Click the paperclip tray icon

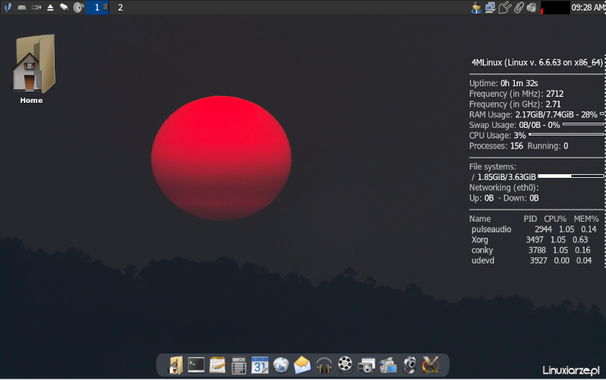coord(518,7)
